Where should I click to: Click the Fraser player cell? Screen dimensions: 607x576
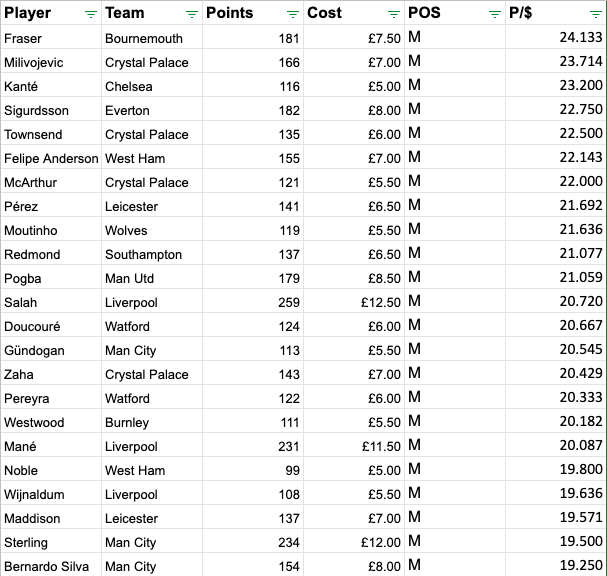[x=51, y=37]
